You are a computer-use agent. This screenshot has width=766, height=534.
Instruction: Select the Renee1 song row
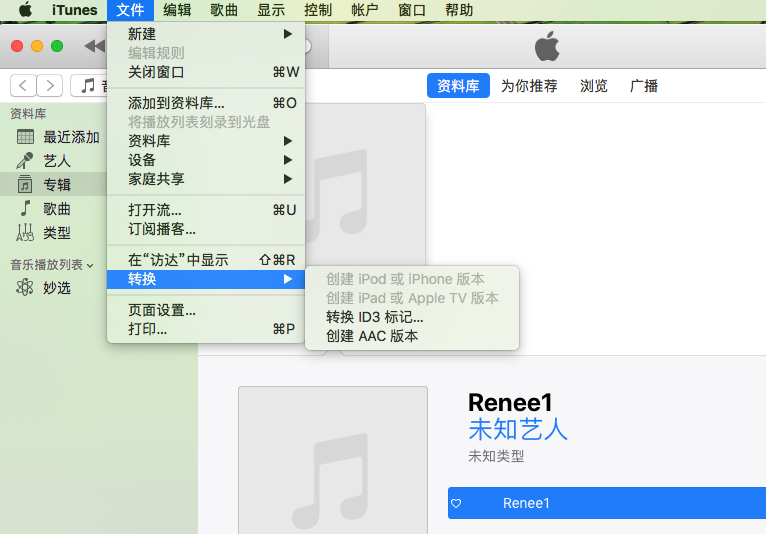click(607, 503)
